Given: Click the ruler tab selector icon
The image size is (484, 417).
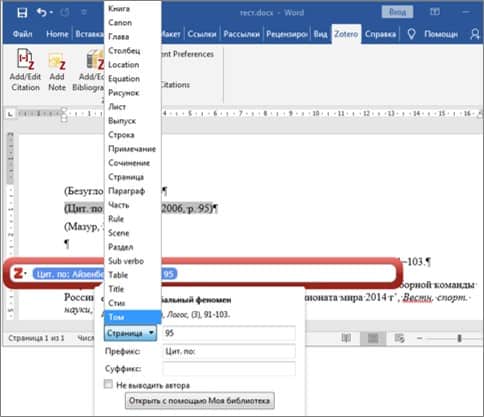Looking at the screenshot, I should (10, 114).
